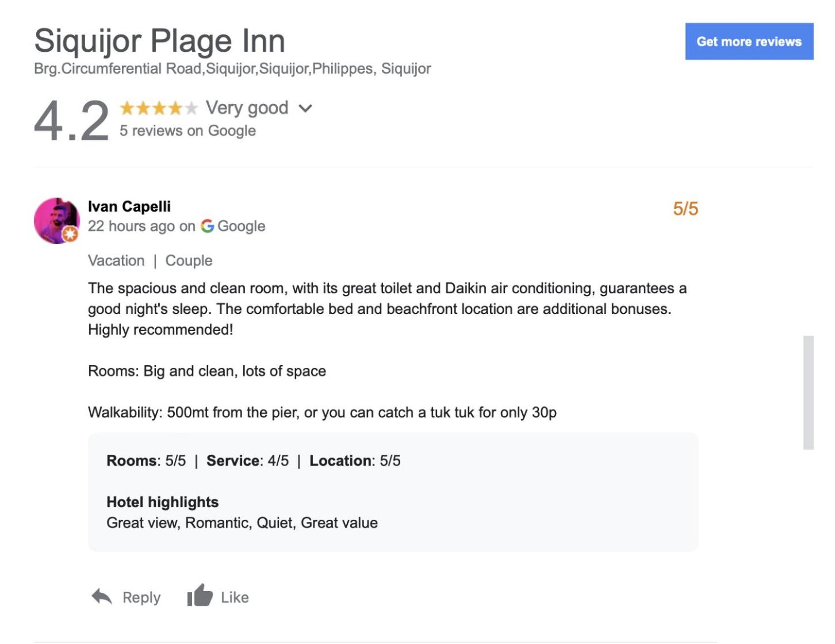
Task: Click the local guide badge on avatar
Action: click(70, 234)
